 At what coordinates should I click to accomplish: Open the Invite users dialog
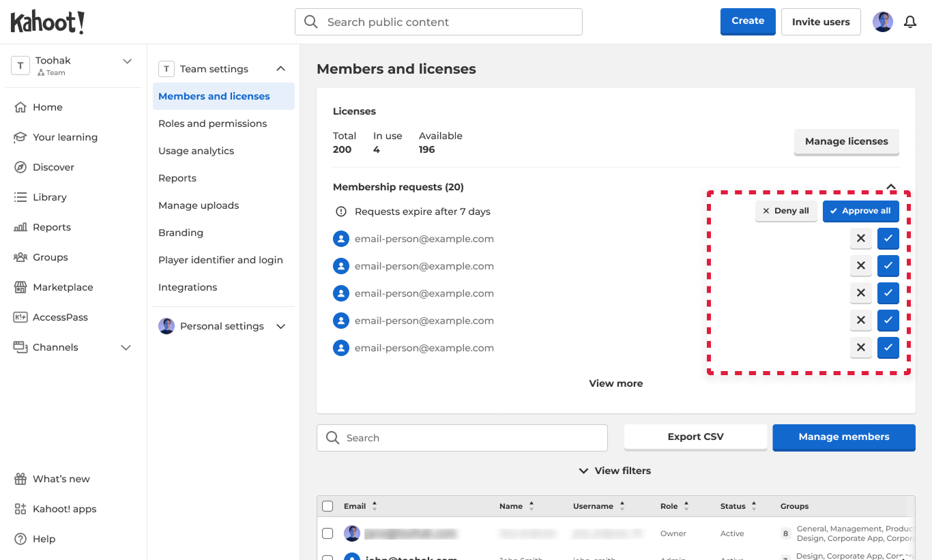click(821, 22)
